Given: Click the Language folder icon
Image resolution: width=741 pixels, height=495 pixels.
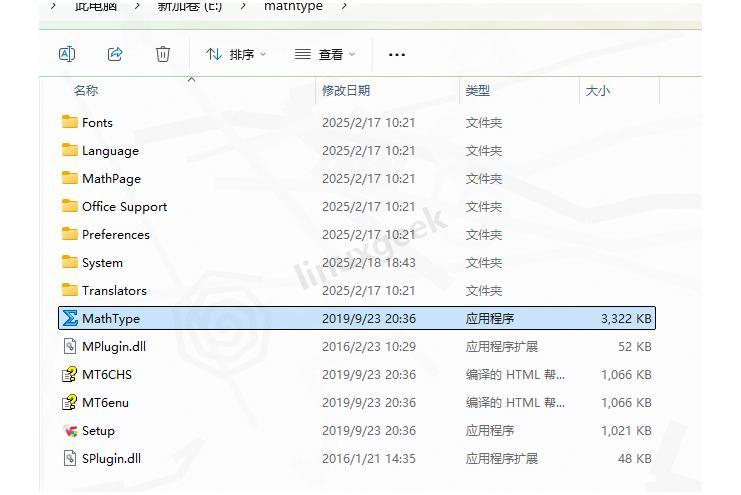Looking at the screenshot, I should (x=70, y=150).
